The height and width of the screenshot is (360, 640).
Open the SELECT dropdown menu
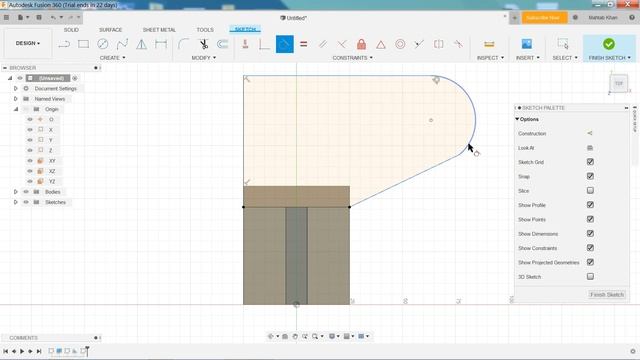point(565,58)
